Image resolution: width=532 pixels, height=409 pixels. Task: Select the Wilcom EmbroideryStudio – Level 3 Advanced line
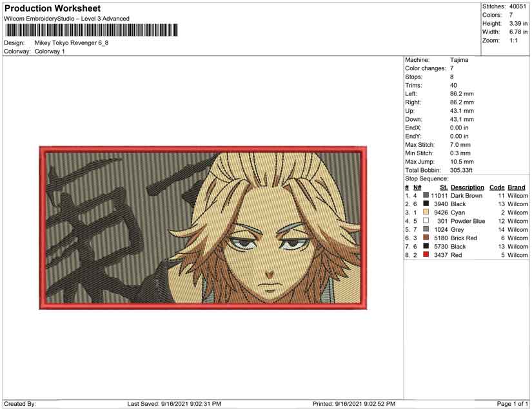[67, 19]
